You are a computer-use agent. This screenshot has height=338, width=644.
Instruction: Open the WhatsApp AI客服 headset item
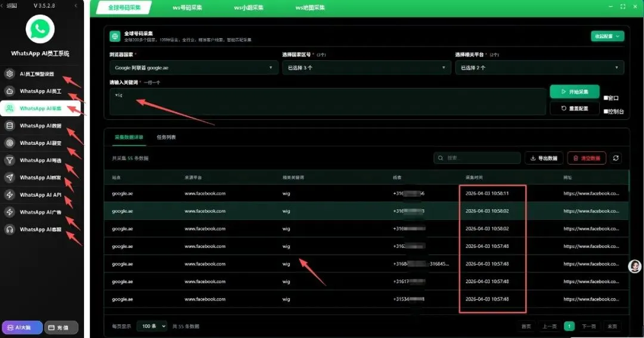tap(41, 229)
